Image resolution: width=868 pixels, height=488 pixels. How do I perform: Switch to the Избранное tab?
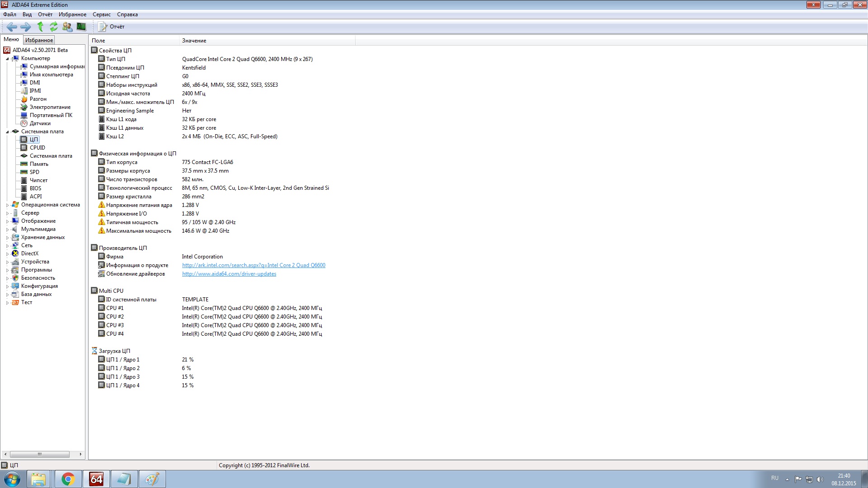pyautogui.click(x=39, y=40)
